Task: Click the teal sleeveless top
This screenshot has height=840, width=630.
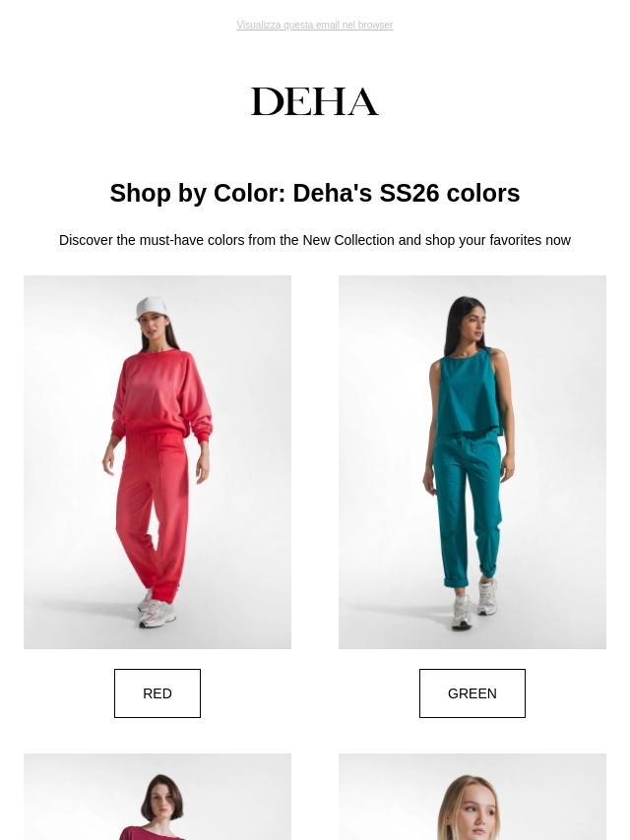Action: coord(469,393)
